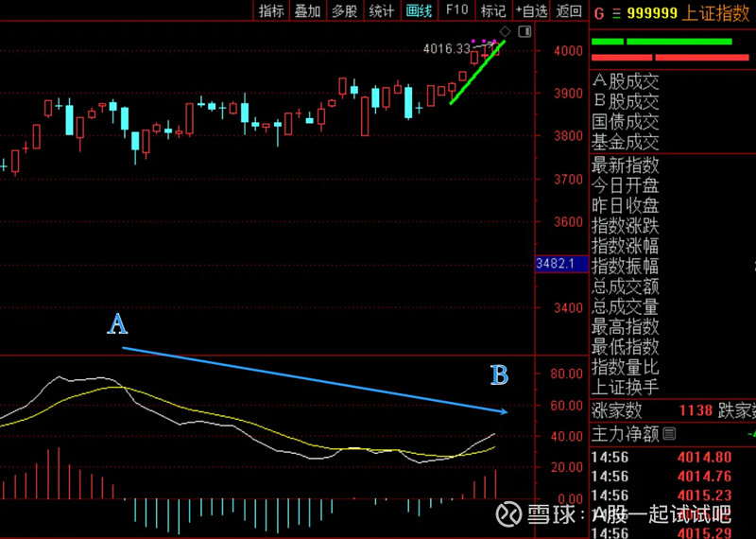Click the diamond marker icon above chart
Viewport: 756px width, 539px height.
click(x=505, y=32)
